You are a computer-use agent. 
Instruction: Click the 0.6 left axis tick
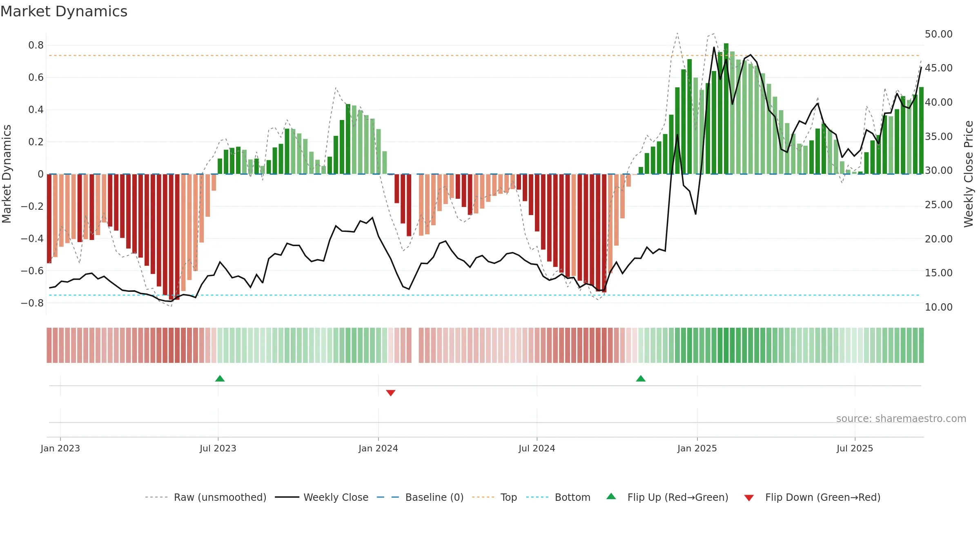(x=36, y=77)
